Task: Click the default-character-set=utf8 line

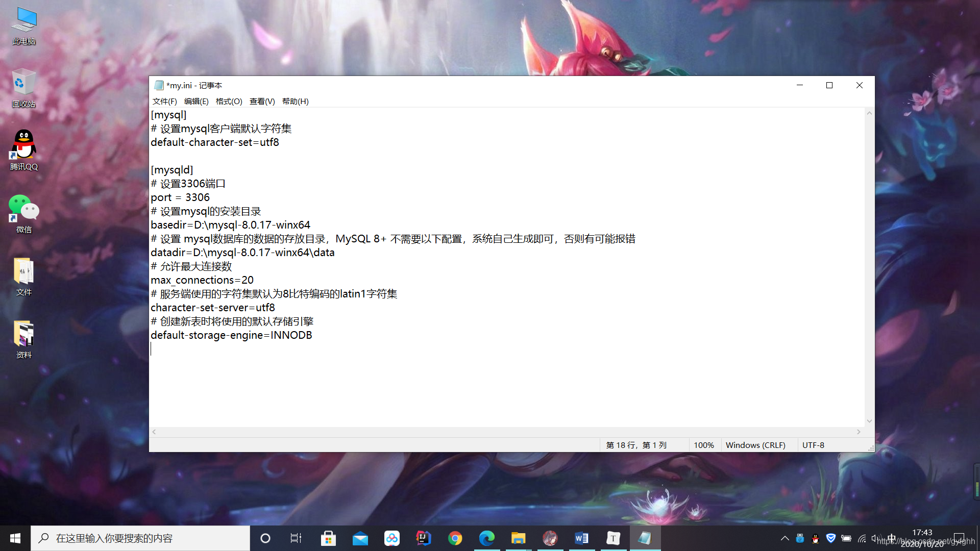Action: (x=215, y=142)
